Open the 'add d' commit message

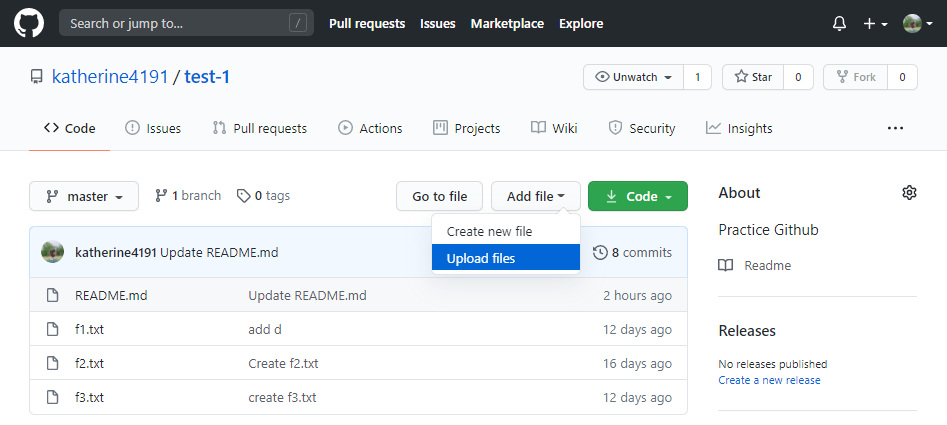(x=265, y=330)
